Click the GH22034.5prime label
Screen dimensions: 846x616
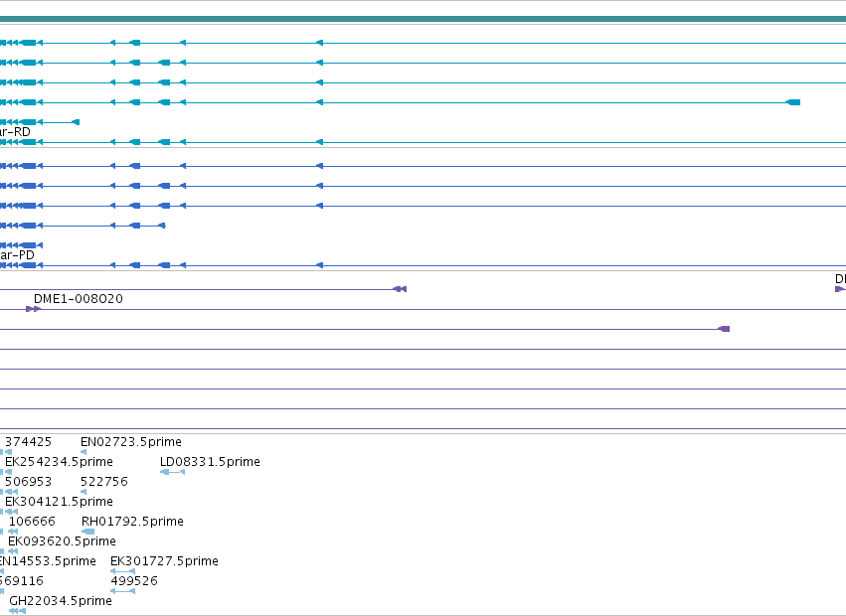click(x=61, y=601)
